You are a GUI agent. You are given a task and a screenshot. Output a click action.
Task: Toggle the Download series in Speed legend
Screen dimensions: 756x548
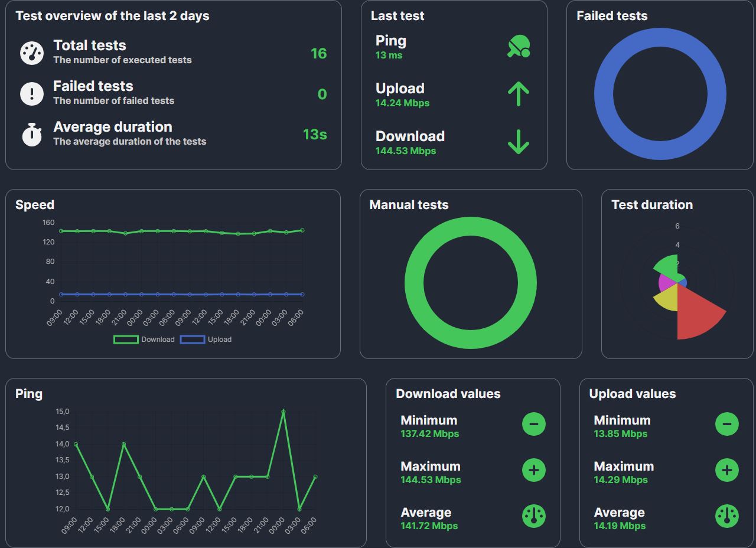[x=144, y=340]
